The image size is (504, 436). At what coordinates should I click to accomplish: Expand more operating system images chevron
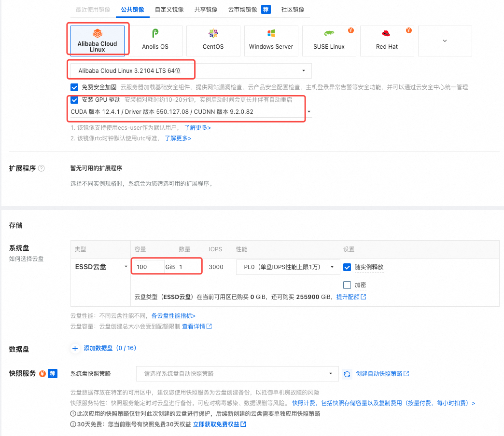445,41
